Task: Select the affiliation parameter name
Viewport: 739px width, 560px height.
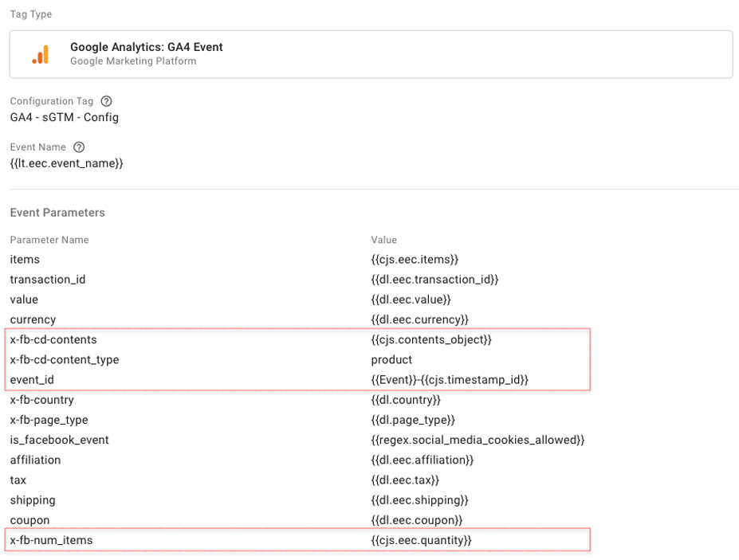Action: click(35, 460)
